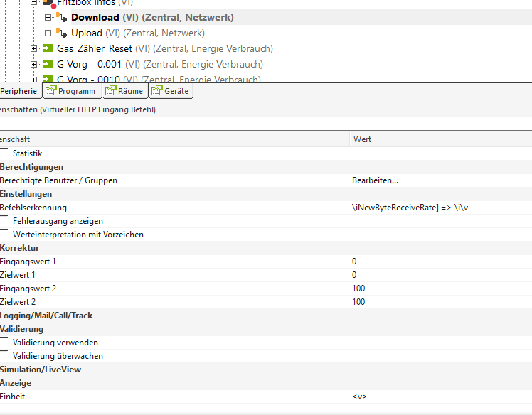Click the Upload virtual input command icon
Screen dimensions: 532x415
[62, 33]
